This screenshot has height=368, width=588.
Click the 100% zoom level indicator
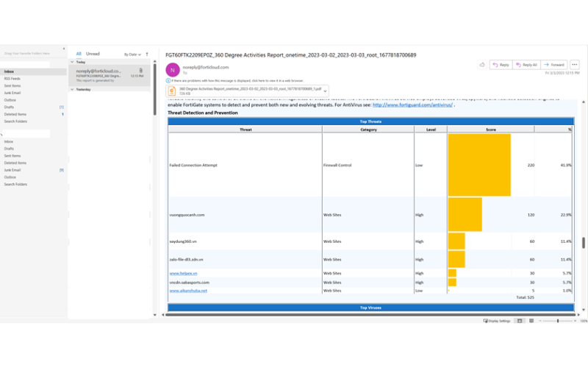pyautogui.click(x=584, y=321)
